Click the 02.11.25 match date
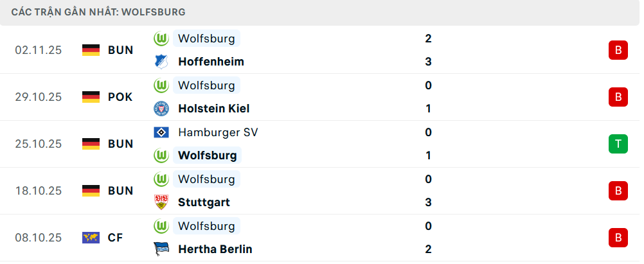Screen dimensions: 644x264 click(x=39, y=50)
